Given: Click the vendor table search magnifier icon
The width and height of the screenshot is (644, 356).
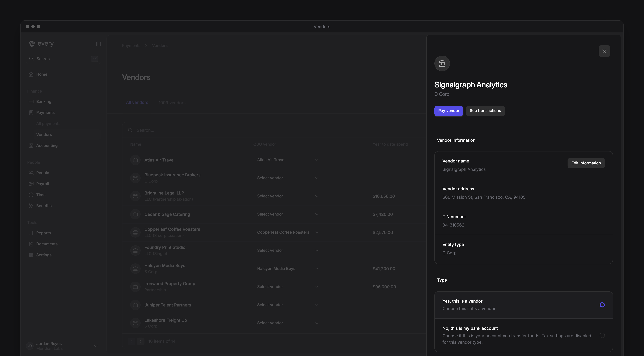Looking at the screenshot, I should (130, 130).
